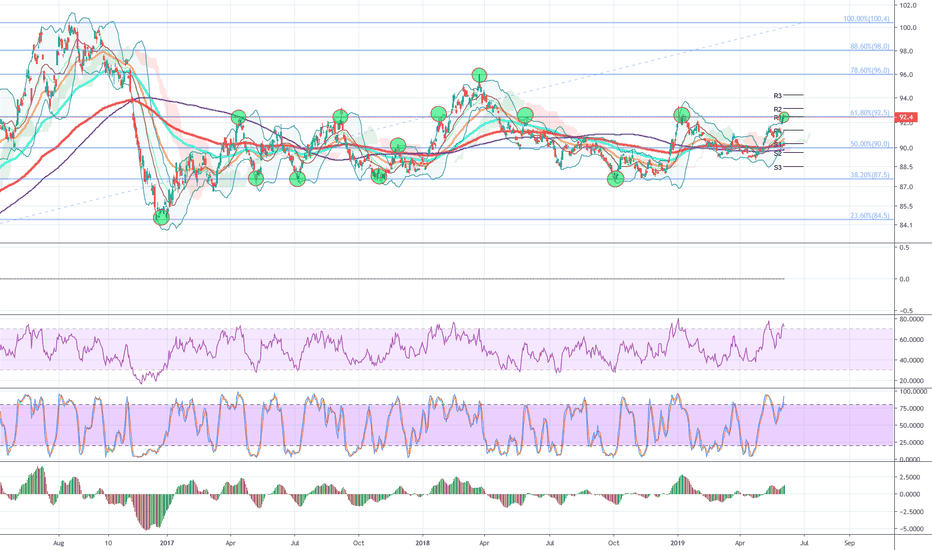Viewport: 932px width, 550px height.
Task: Select the 61.80%(92.5) Fibonacci level label
Action: tap(870, 113)
